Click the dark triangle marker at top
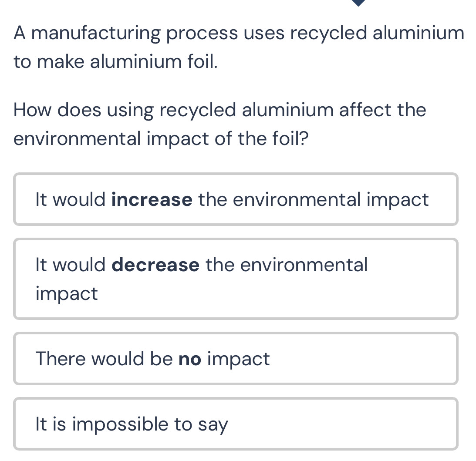This screenshot has width=476, height=461. (x=359, y=3)
